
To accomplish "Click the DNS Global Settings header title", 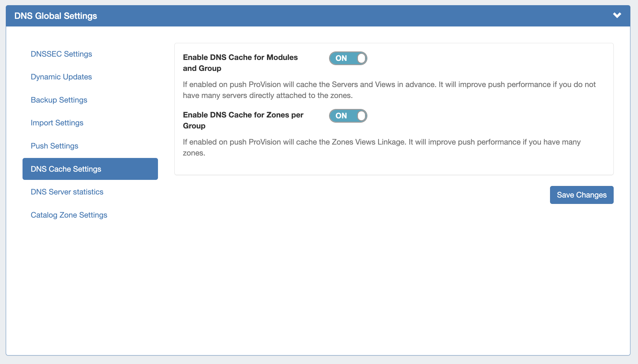I will [x=56, y=16].
